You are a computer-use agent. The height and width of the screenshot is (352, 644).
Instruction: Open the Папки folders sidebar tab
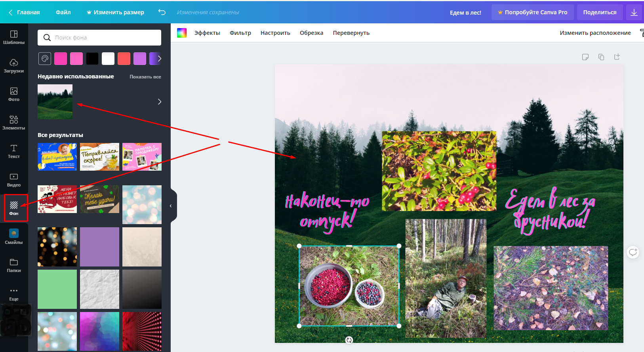[x=14, y=266]
